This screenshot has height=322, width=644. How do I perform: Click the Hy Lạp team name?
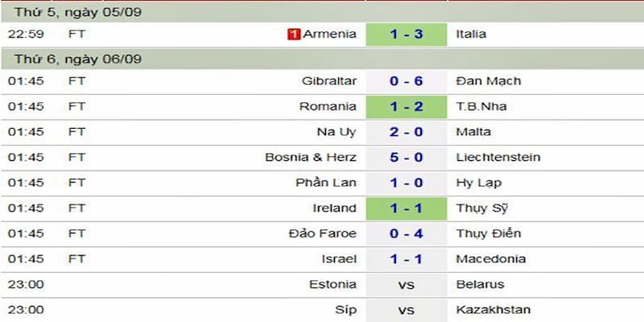click(477, 183)
